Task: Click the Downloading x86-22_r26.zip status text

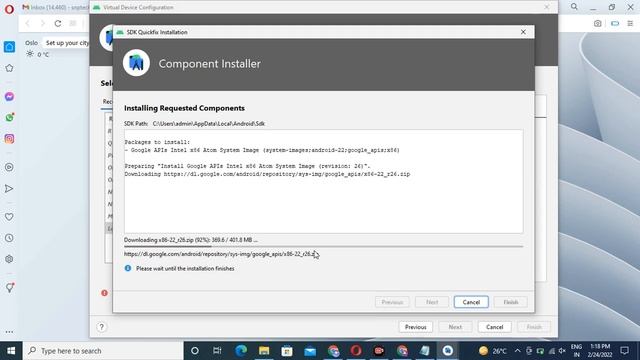Action: click(x=191, y=240)
